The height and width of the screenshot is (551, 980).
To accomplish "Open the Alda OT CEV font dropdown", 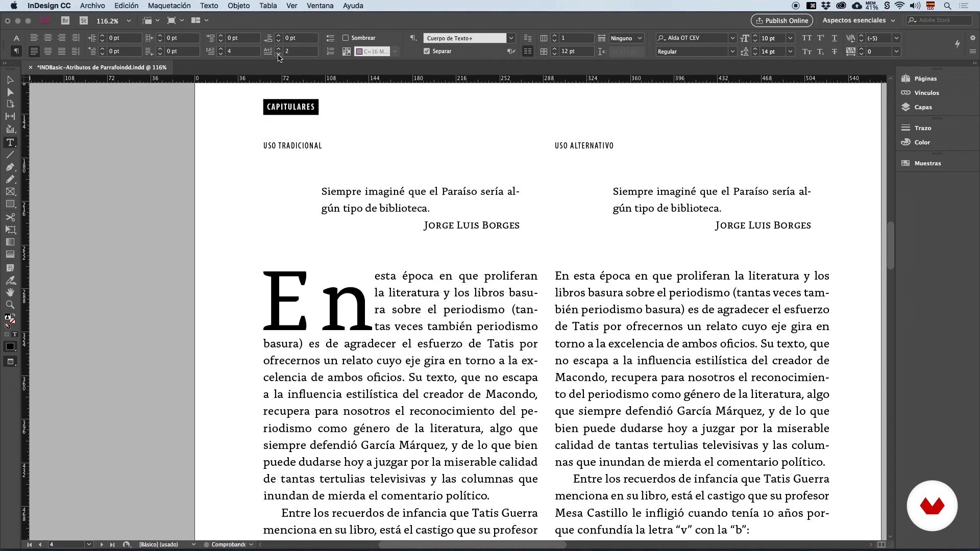I will tap(732, 38).
